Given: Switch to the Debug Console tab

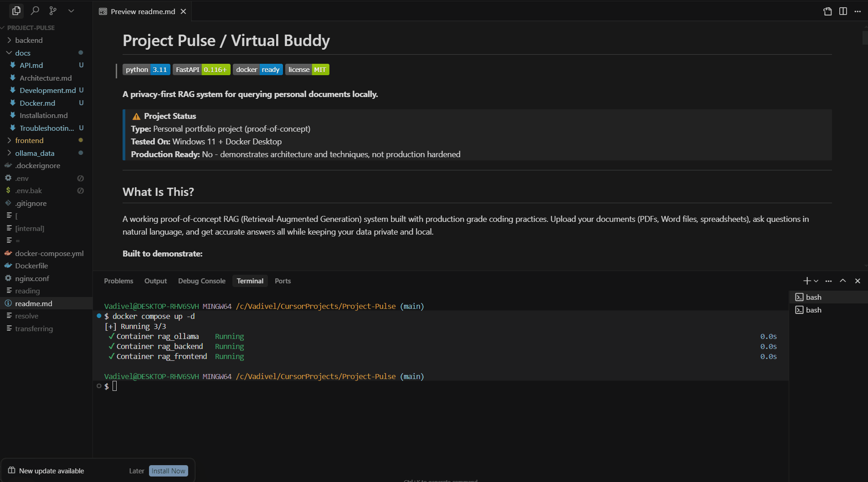Looking at the screenshot, I should click(x=202, y=281).
